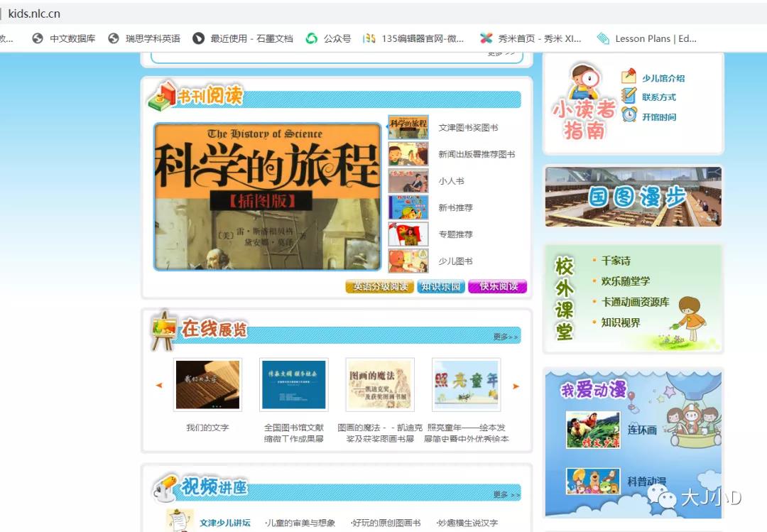Expand 更多 in 在线展览 section
Viewport: 767px width, 532px height.
pos(506,337)
